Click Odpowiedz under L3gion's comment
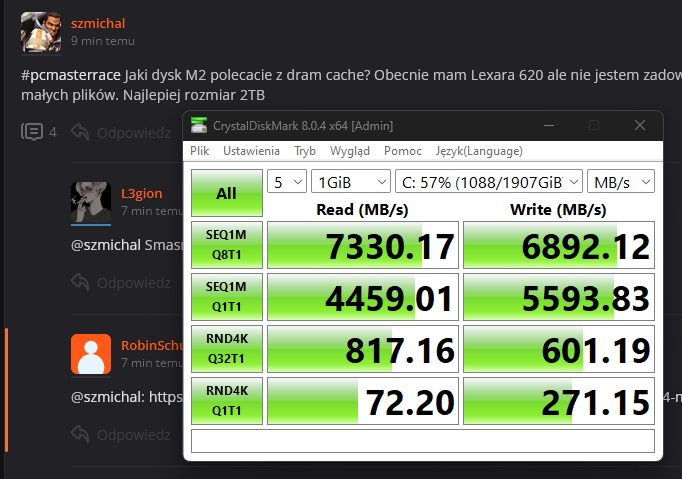Screen dimensions: 682x479 134,283
